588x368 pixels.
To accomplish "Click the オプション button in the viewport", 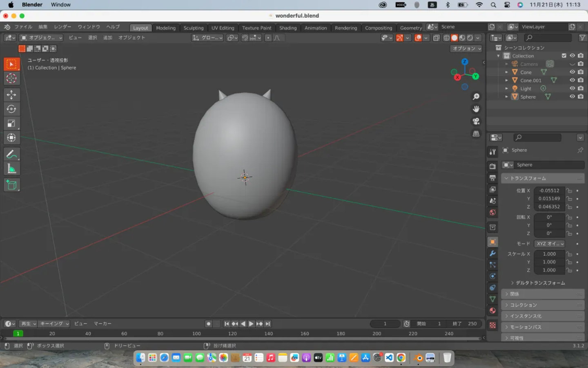I will [466, 48].
